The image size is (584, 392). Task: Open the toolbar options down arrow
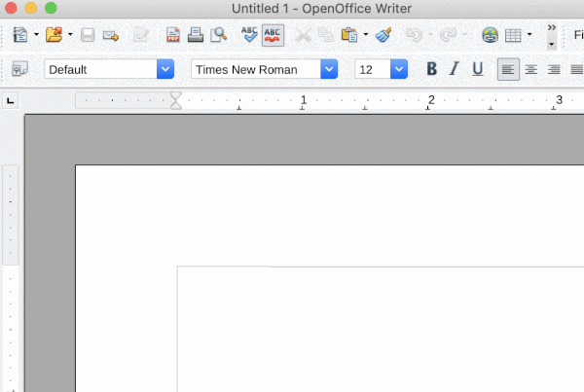(x=552, y=45)
